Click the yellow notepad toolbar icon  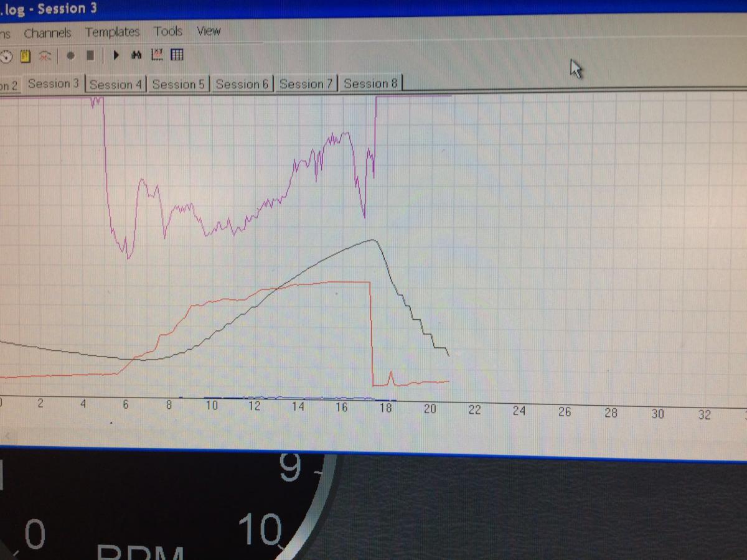[x=26, y=55]
